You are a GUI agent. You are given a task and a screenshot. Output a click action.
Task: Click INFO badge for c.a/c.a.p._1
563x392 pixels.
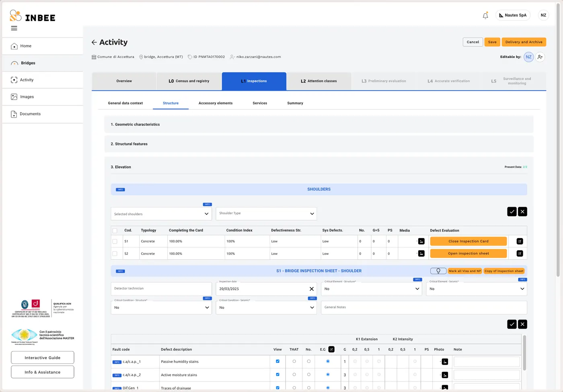(x=117, y=362)
